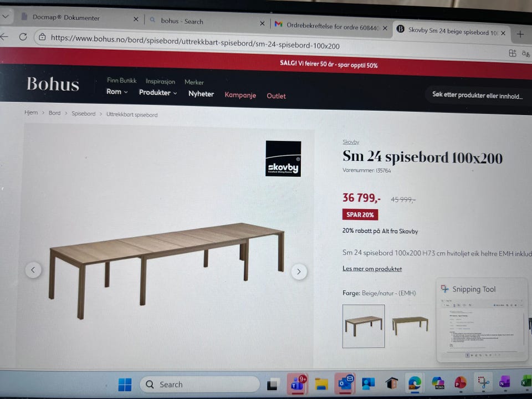
Task: Reload the page with the refresh icon
Action: (23, 37)
